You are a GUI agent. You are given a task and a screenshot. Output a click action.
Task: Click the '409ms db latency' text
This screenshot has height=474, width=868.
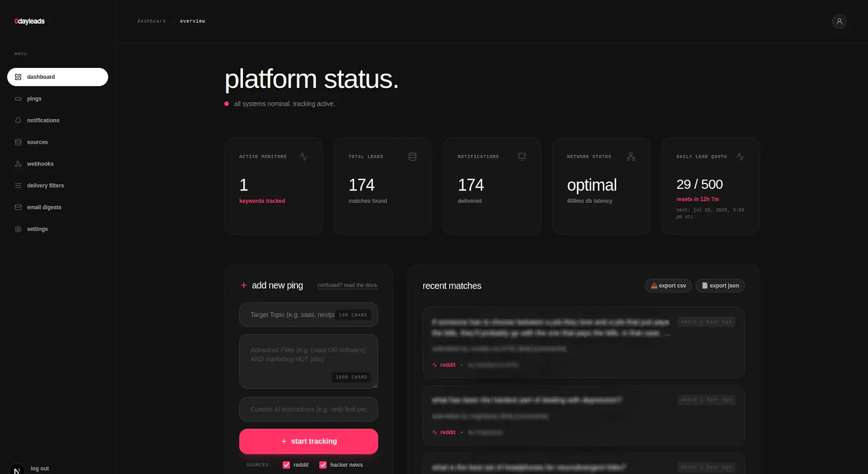click(590, 201)
